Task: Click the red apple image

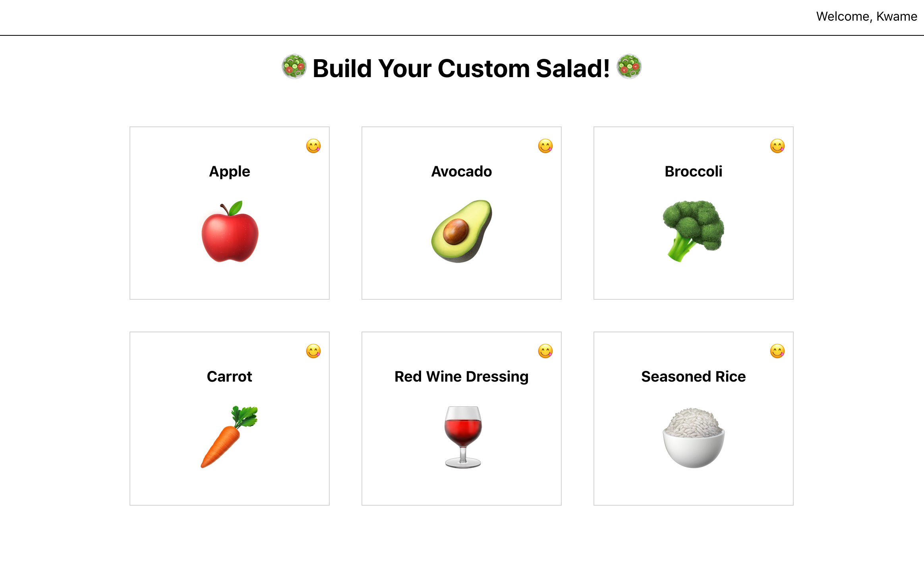Action: point(230,232)
